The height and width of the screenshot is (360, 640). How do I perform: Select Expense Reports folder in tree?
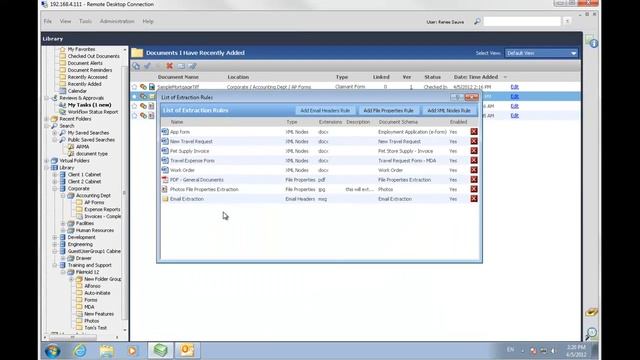(x=102, y=209)
